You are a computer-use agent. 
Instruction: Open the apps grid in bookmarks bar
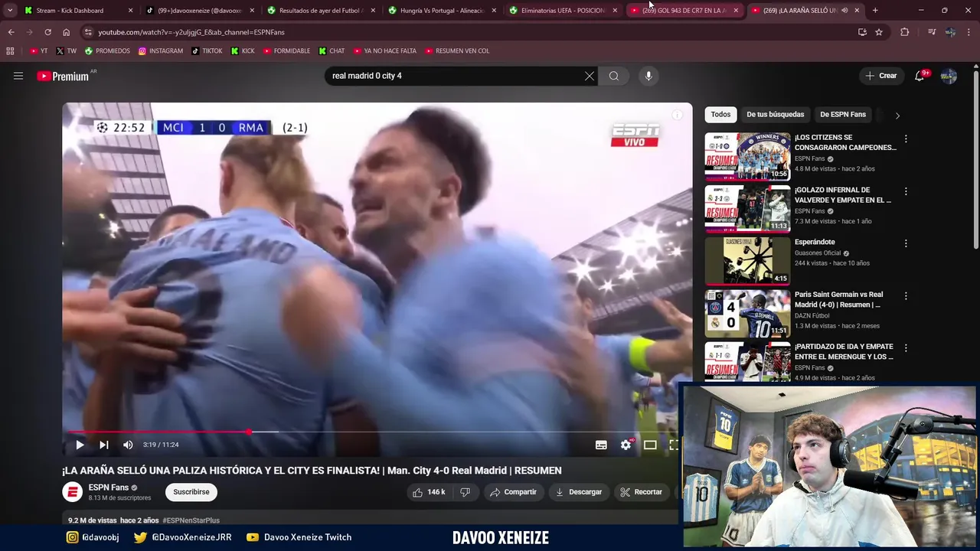(10, 51)
